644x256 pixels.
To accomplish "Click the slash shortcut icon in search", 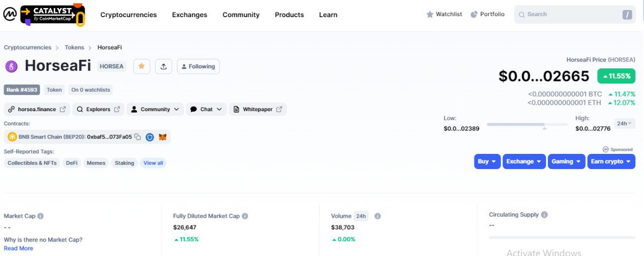I will [627, 14].
